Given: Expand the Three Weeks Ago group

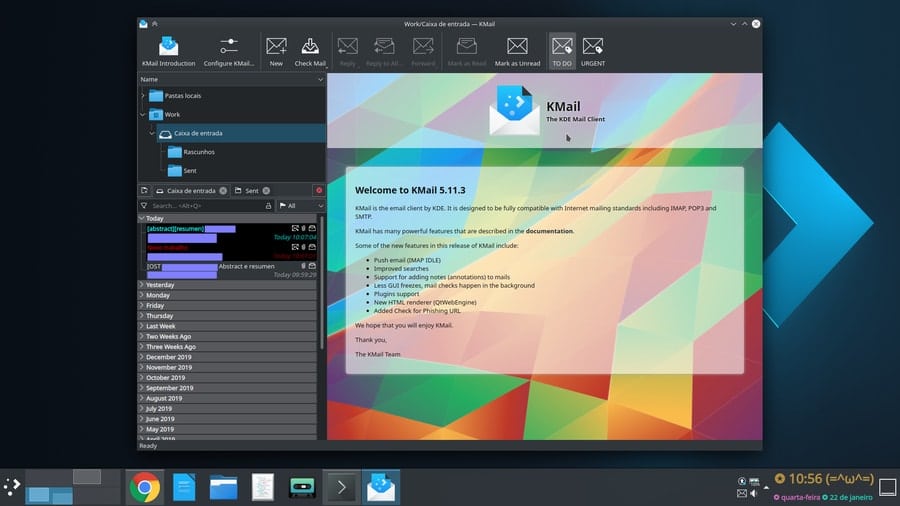Looking at the screenshot, I should 142,347.
